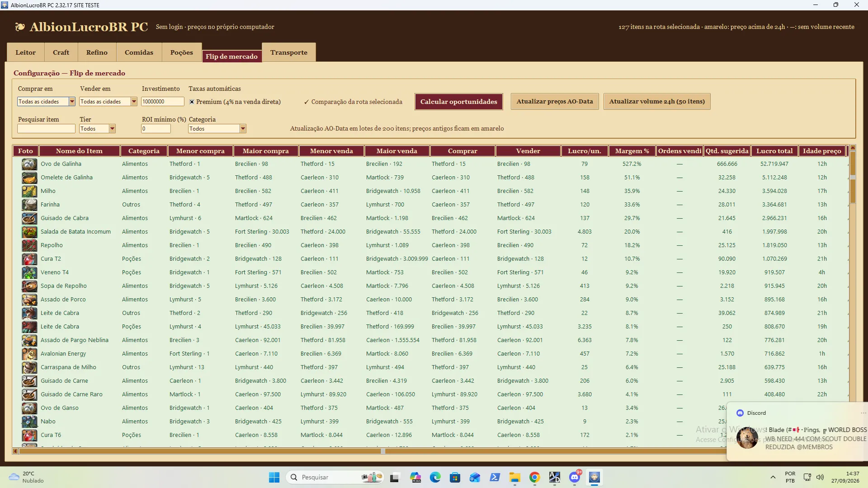The image size is (868, 488).
Task: Click the Ovo de Galinha item icon
Action: 29,164
